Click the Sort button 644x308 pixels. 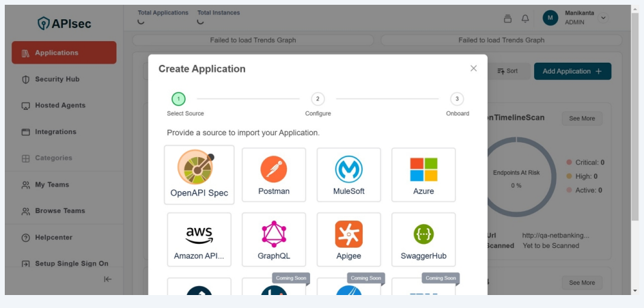pyautogui.click(x=507, y=71)
